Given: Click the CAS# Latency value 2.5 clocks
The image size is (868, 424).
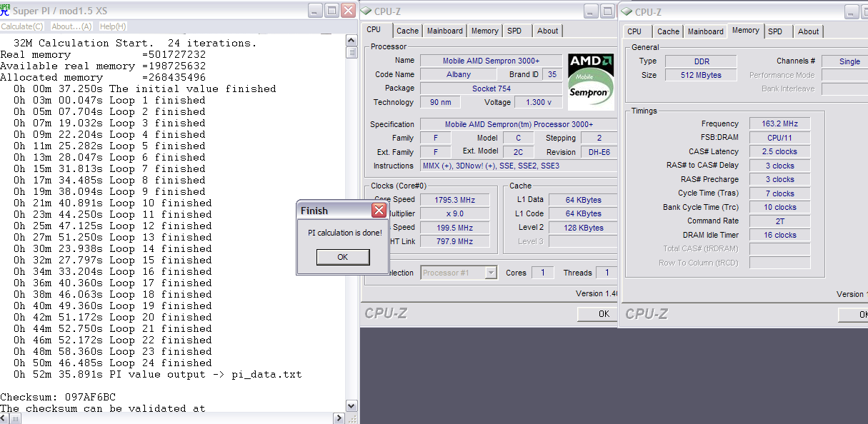Looking at the screenshot, I should (x=779, y=151).
